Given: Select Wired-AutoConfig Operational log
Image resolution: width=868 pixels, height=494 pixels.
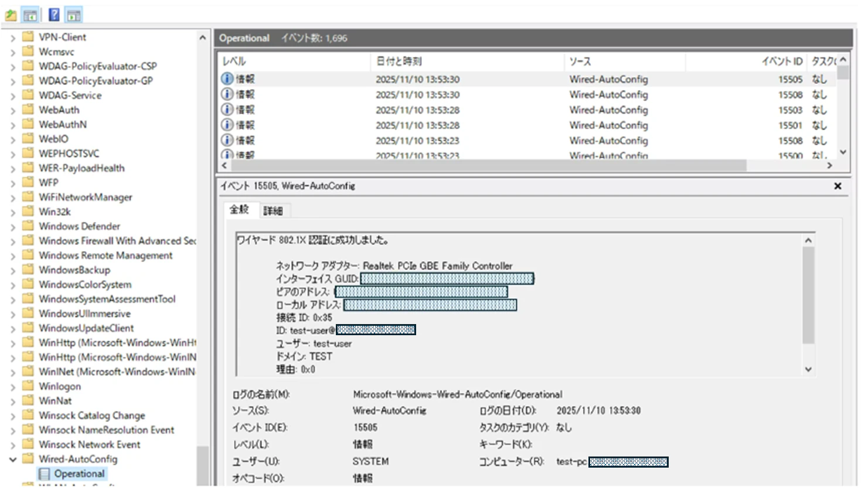Looking at the screenshot, I should click(79, 473).
